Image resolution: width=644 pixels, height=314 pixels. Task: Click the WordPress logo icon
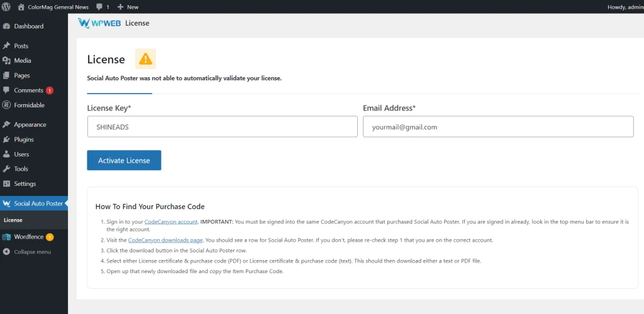coord(6,6)
